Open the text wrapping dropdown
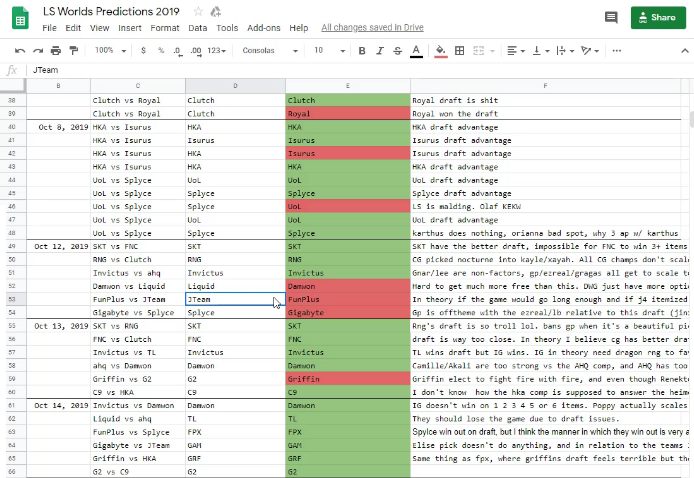The image size is (694, 478). coord(565,51)
